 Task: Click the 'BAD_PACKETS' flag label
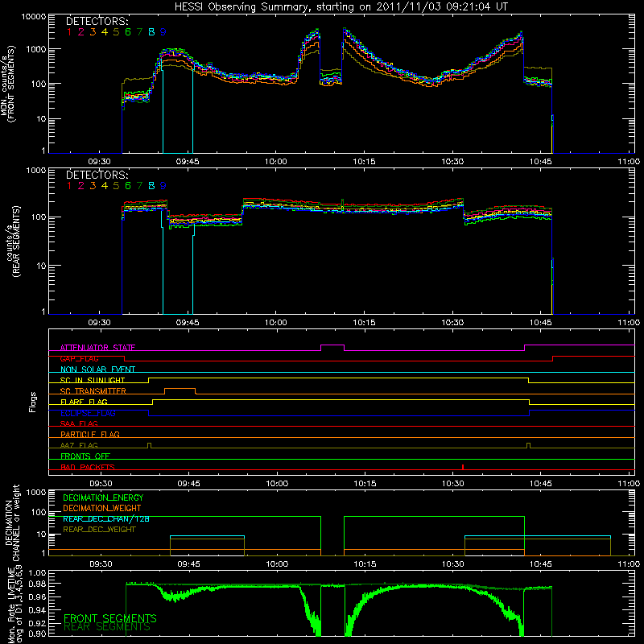[x=88, y=467]
